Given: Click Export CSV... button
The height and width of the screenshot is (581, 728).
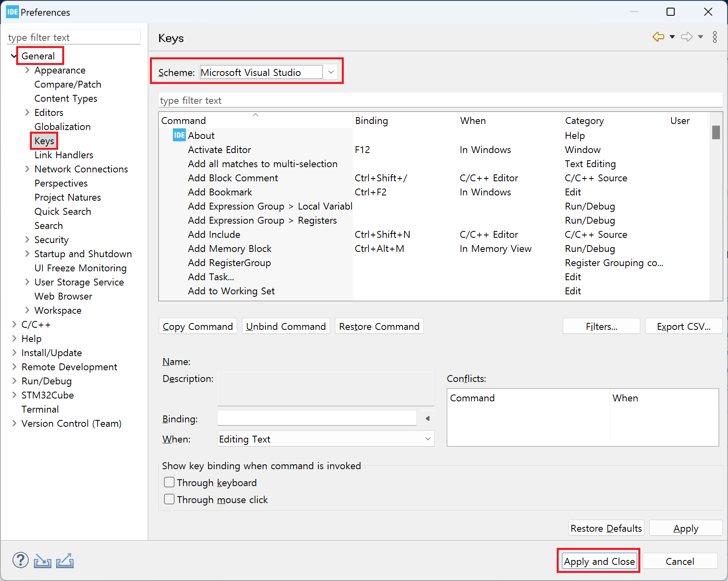Looking at the screenshot, I should [x=684, y=326].
